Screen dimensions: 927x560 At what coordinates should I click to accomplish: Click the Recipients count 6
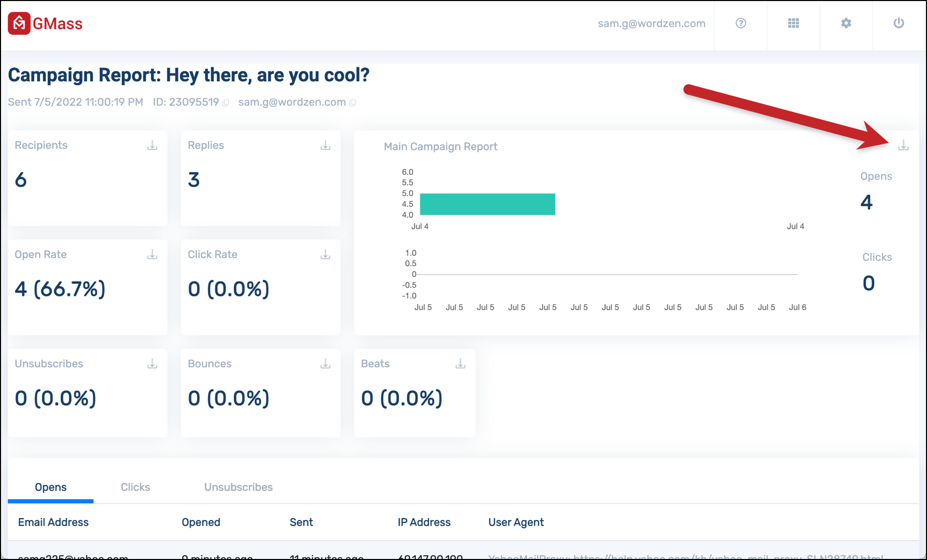(x=21, y=180)
